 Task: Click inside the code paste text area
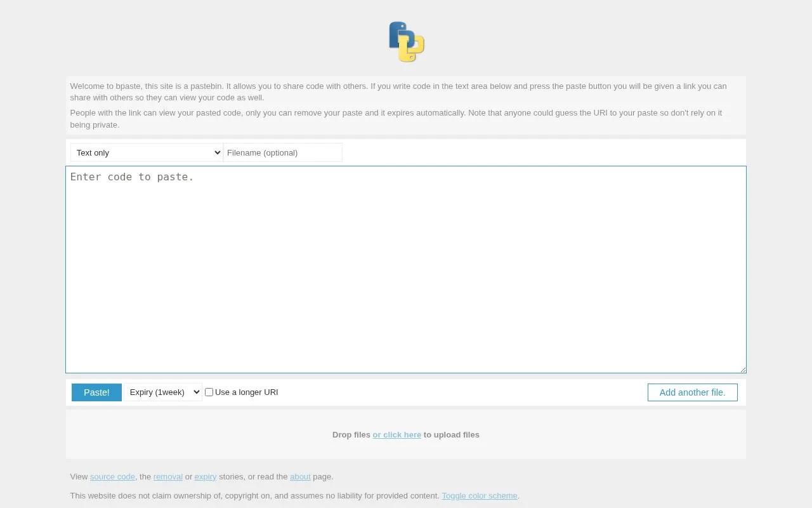pyautogui.click(x=406, y=269)
